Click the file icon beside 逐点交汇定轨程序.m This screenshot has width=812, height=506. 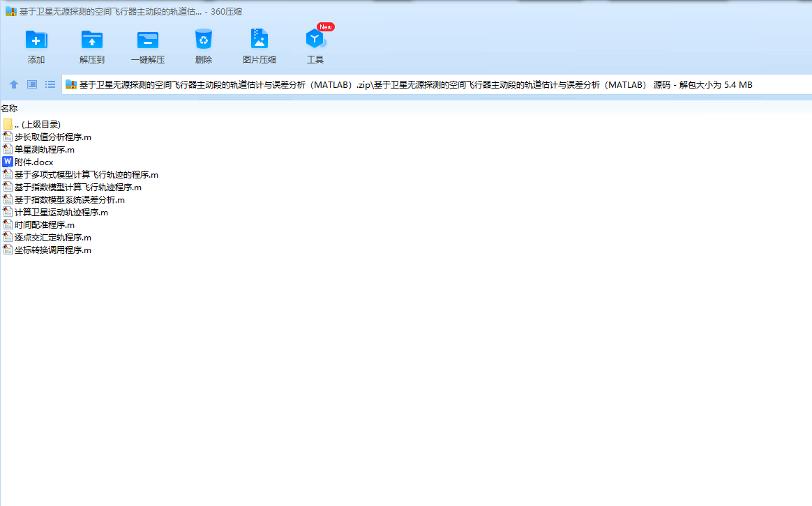(7, 237)
